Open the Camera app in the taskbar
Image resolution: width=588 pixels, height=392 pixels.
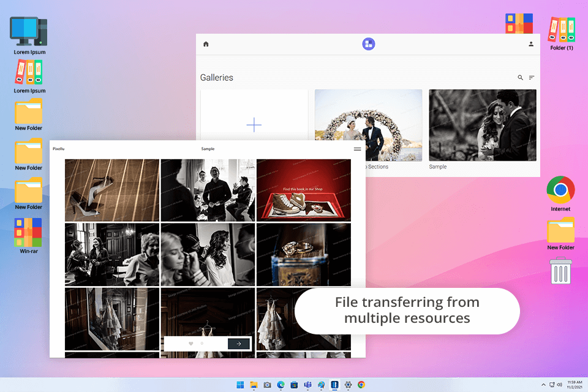click(x=267, y=385)
